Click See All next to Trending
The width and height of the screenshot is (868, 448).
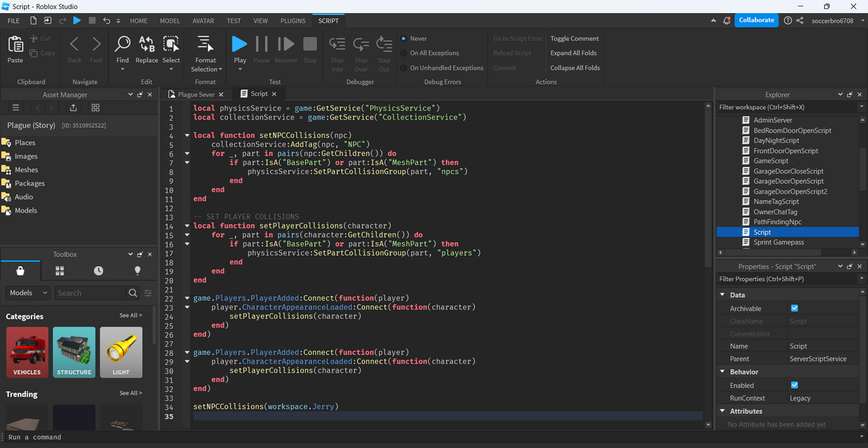(x=130, y=394)
